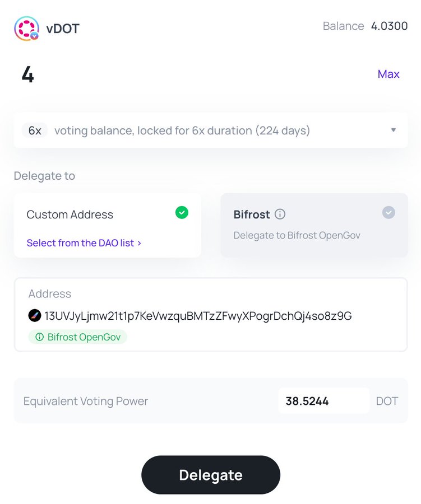Select the gray checkmark on Bifrost card

pyautogui.click(x=388, y=213)
